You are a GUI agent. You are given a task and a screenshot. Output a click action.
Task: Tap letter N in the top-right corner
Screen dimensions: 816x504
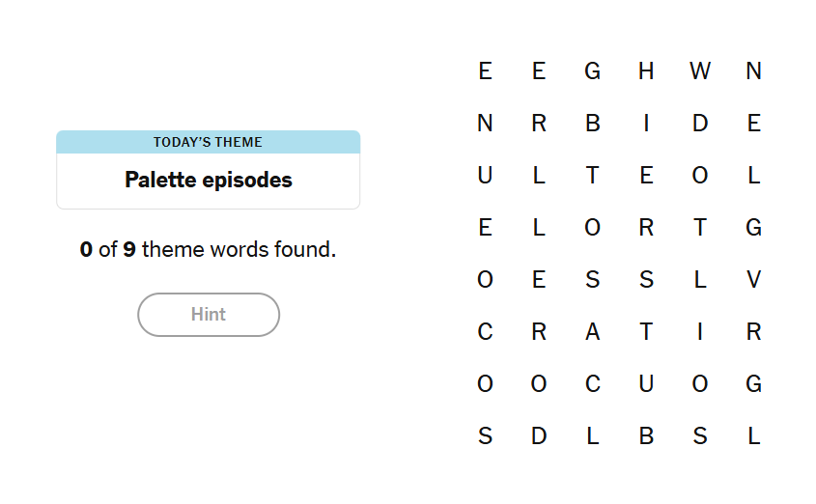[754, 70]
